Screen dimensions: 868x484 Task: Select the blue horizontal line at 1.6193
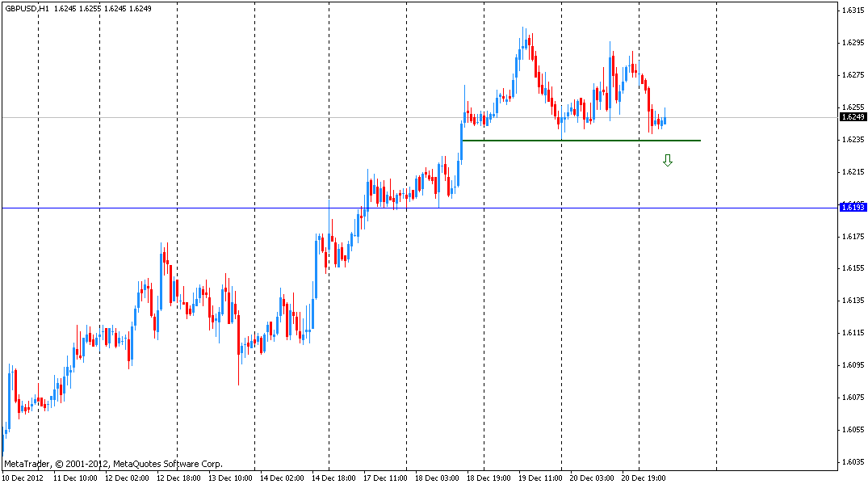click(419, 208)
